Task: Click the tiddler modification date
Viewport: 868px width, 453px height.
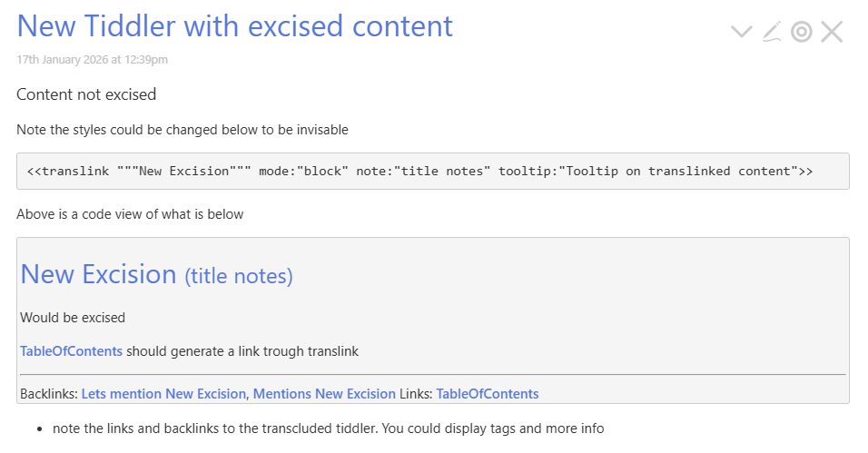Action: coord(92,60)
